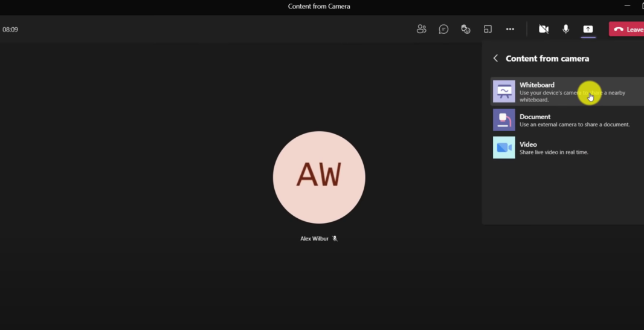Screen dimensions: 644x330
Task: Open the breakout rooms icon
Action: coord(488,29)
